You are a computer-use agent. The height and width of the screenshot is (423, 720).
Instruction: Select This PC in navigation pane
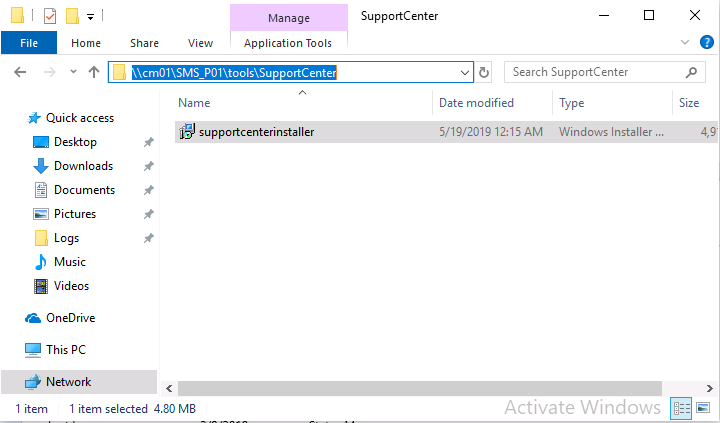66,350
